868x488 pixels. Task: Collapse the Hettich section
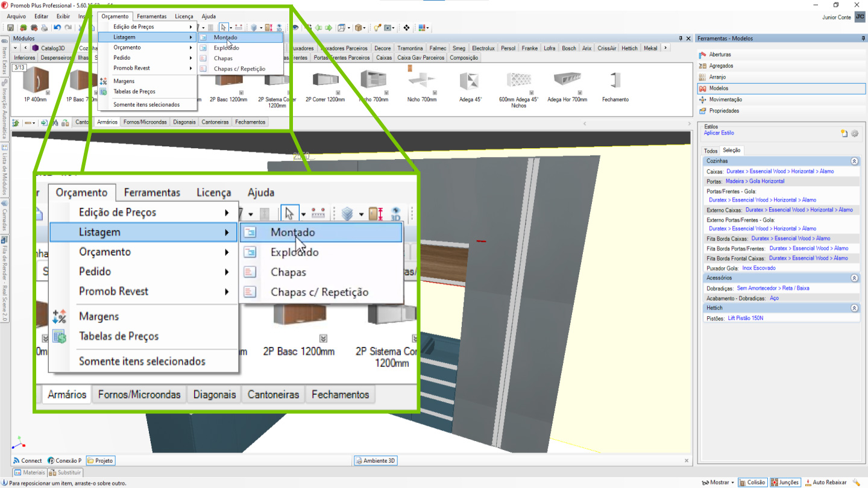point(854,308)
